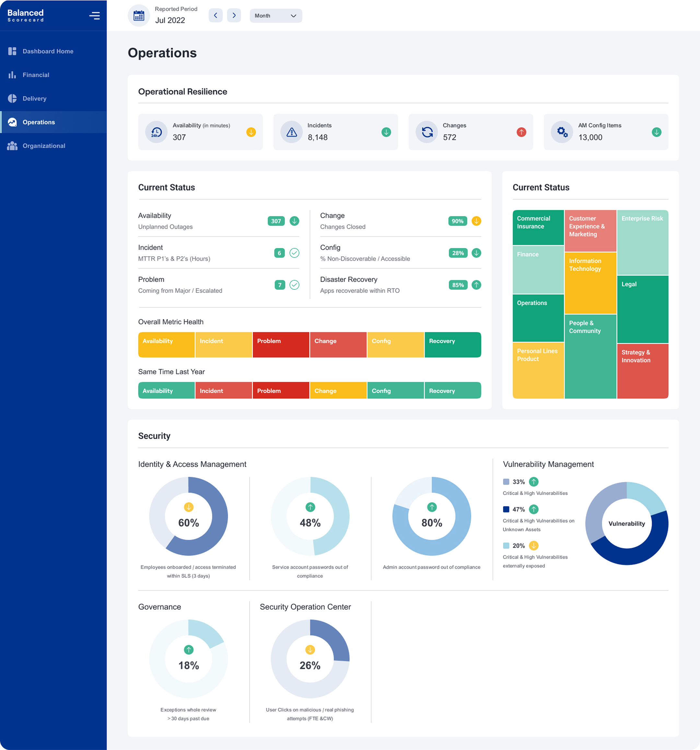Go to previous reporting period
Viewport: 700px width, 750px height.
point(216,16)
